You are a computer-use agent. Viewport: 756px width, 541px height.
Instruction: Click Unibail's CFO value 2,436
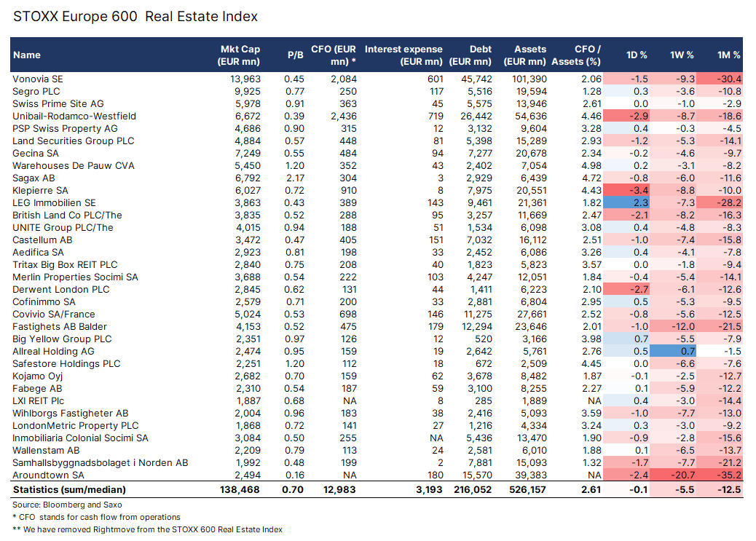344,117
